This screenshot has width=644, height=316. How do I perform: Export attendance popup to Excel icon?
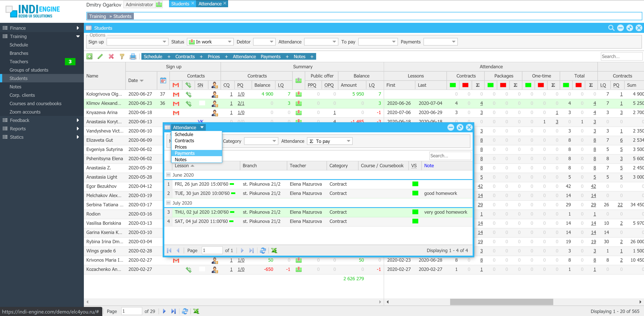(x=274, y=250)
